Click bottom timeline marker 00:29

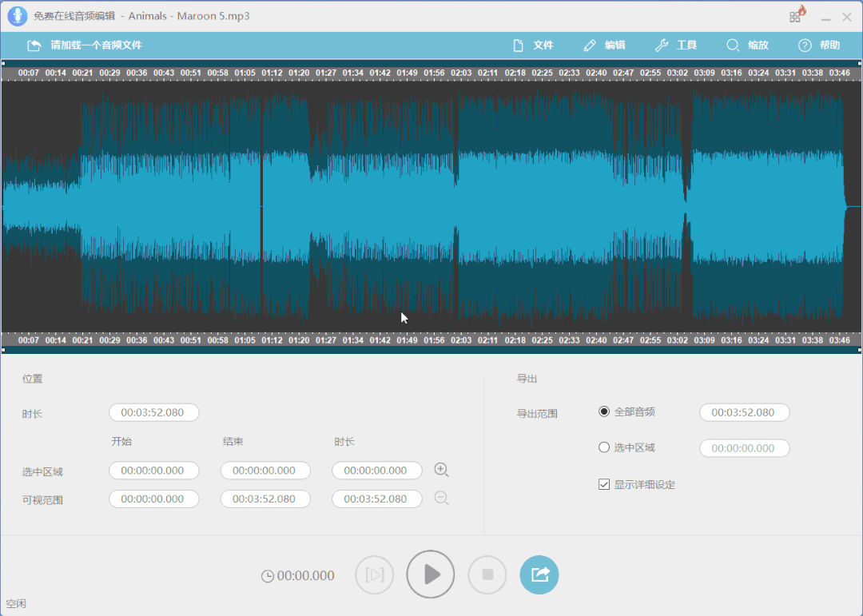109,340
